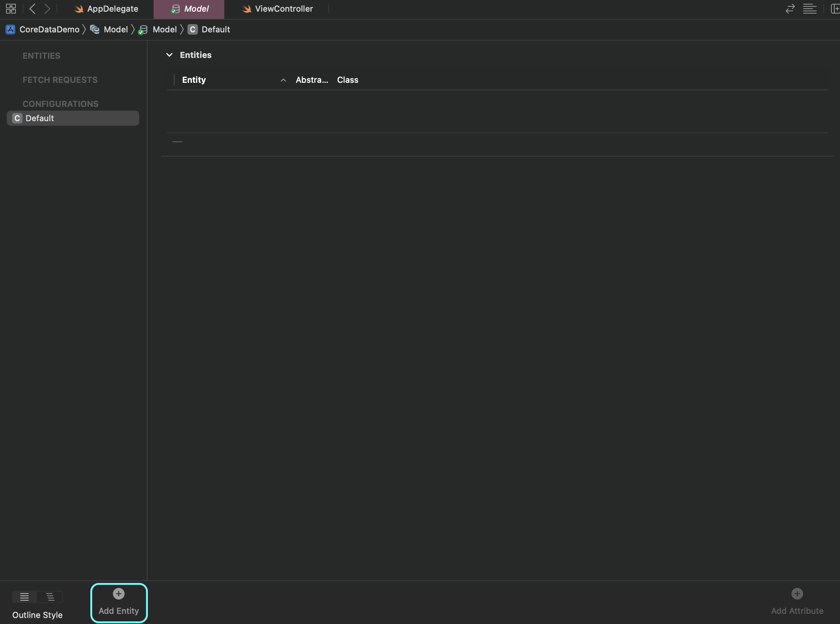This screenshot has height=624, width=840.
Task: Click the Add Entity plus icon
Action: [x=119, y=594]
